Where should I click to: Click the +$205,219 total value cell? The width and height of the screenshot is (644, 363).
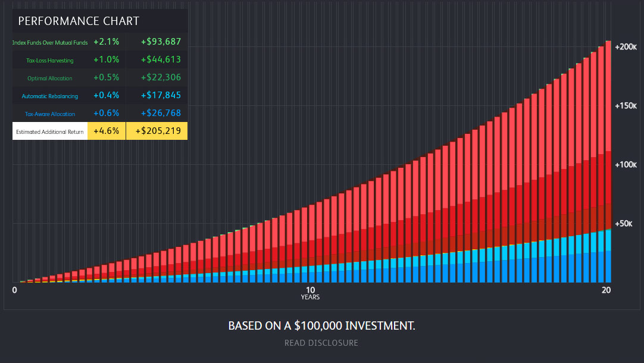[x=158, y=131]
